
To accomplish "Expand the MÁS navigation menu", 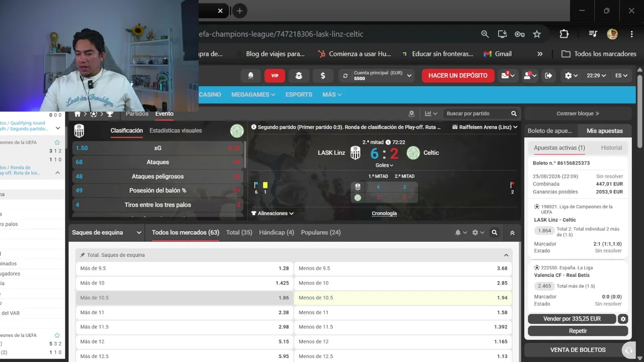I will coord(332,95).
